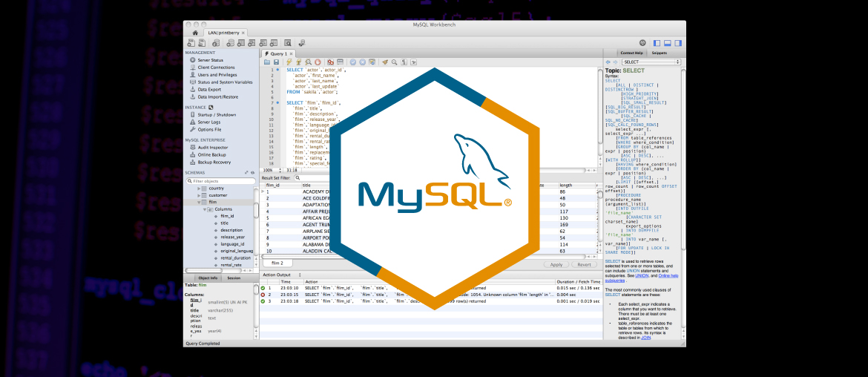Click the Apply button

tap(556, 264)
